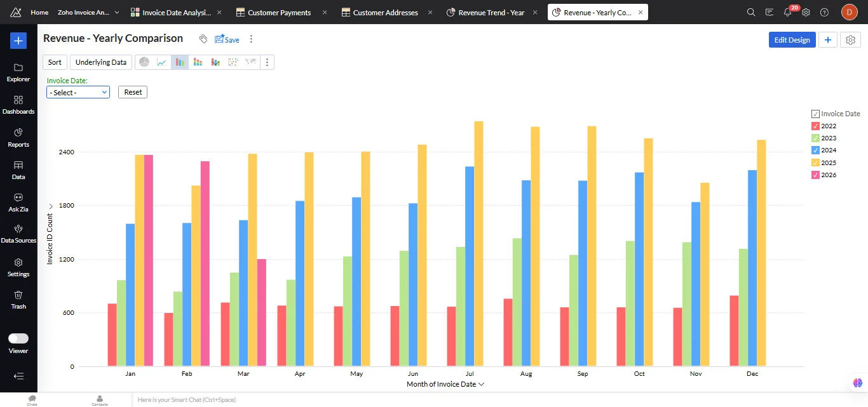This screenshot has width=868, height=407.
Task: Open the comments icon in top bar
Action: (770, 12)
